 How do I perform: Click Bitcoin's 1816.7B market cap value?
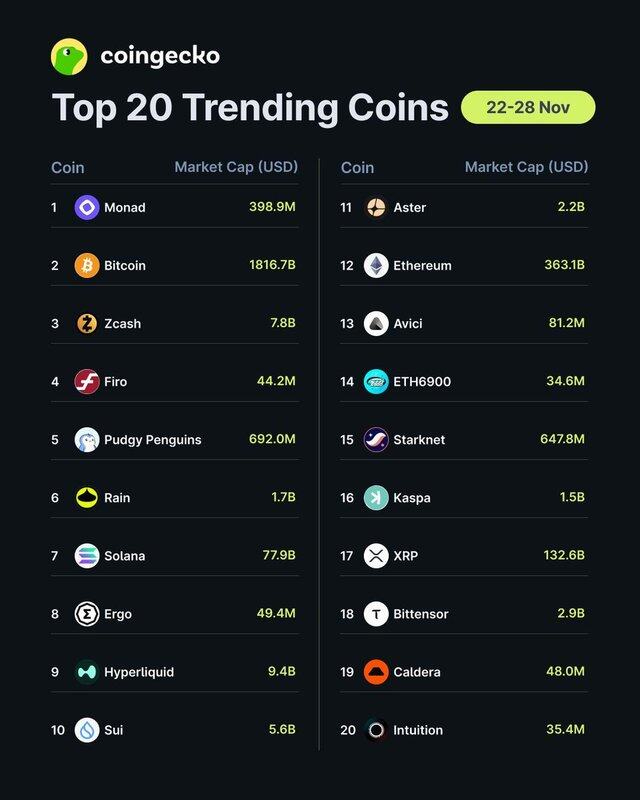click(272, 266)
